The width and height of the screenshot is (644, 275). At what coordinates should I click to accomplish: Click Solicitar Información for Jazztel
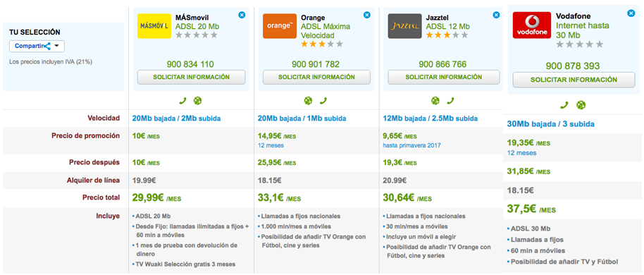click(x=444, y=78)
